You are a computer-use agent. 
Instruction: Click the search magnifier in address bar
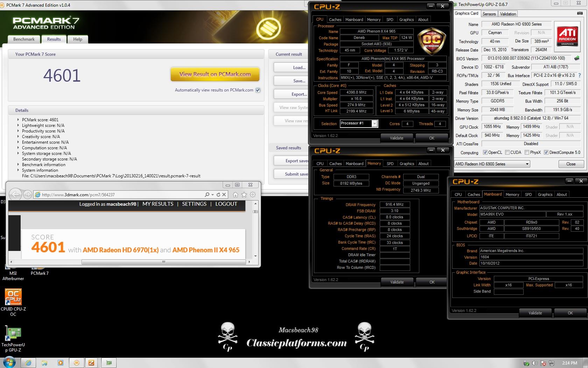[207, 195]
